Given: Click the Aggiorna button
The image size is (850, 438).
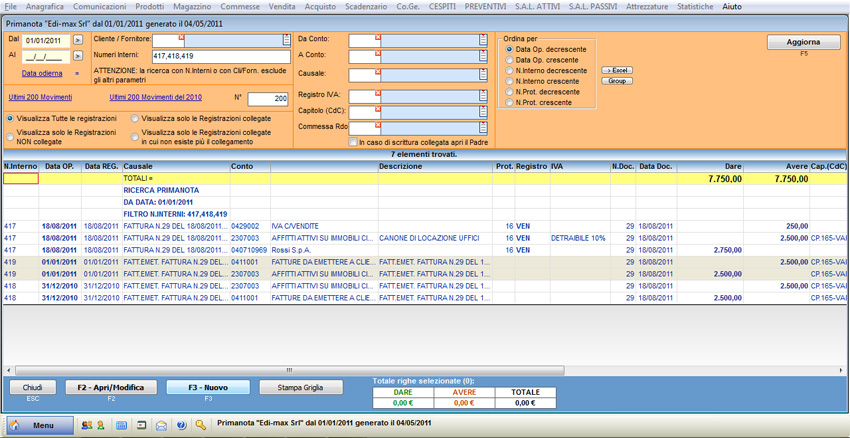Looking at the screenshot, I should click(803, 42).
